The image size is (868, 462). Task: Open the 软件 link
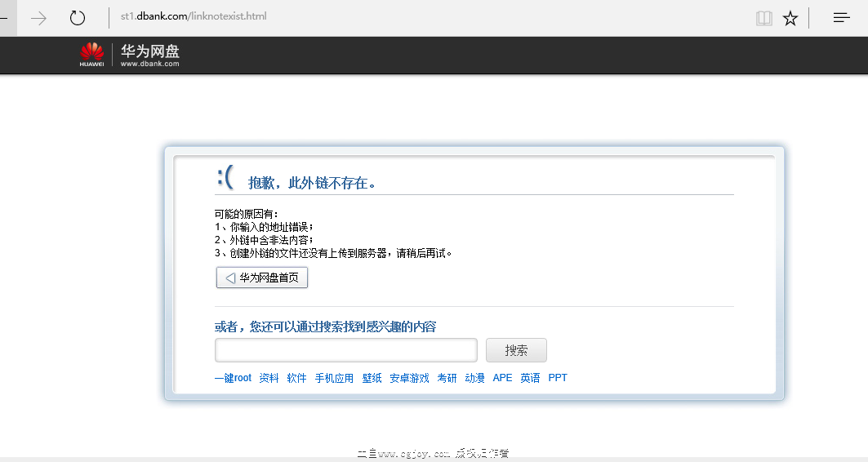pos(296,378)
